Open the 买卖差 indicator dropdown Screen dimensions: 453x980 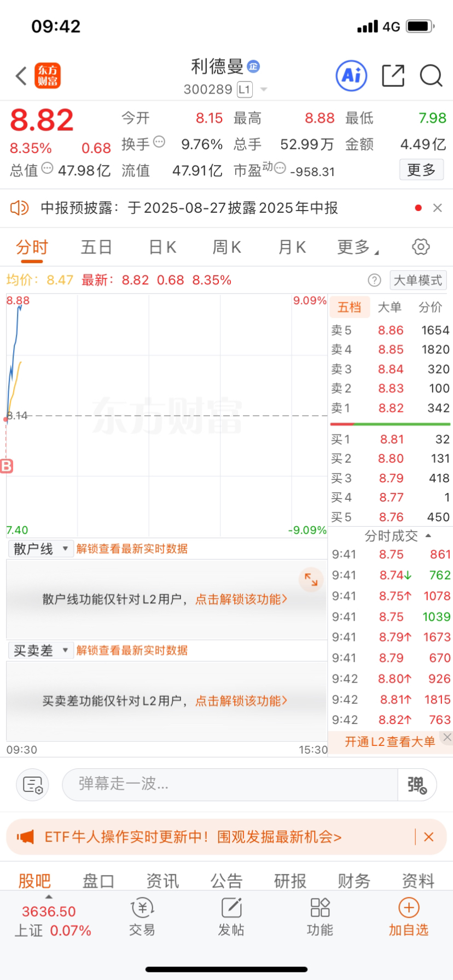click(x=41, y=650)
